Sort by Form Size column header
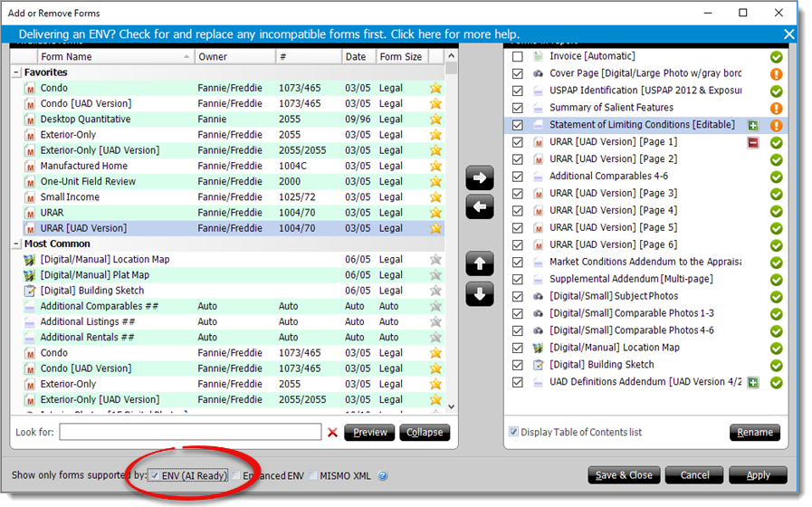The height and width of the screenshot is (507, 812). [x=402, y=56]
